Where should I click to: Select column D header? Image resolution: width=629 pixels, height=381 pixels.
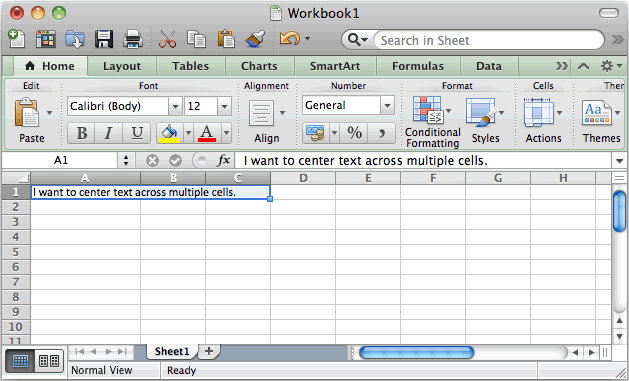pos(303,178)
